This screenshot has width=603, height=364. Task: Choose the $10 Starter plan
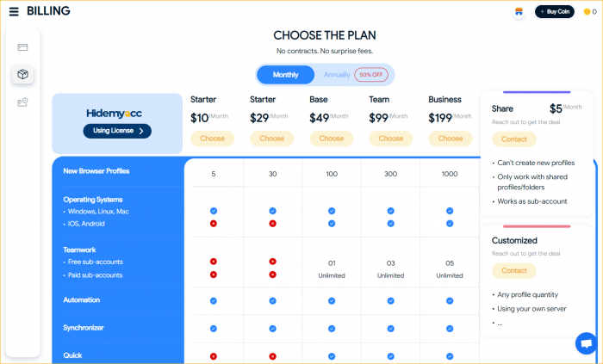[x=212, y=139]
